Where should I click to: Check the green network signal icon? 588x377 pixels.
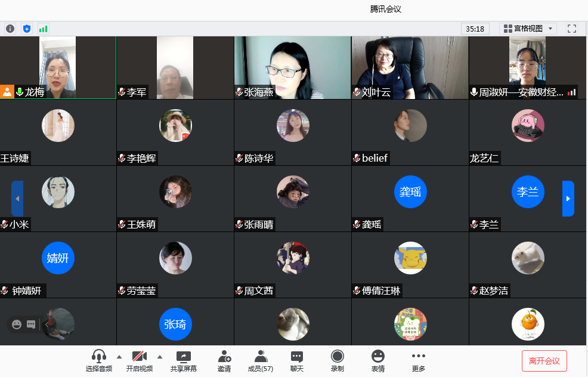43,29
